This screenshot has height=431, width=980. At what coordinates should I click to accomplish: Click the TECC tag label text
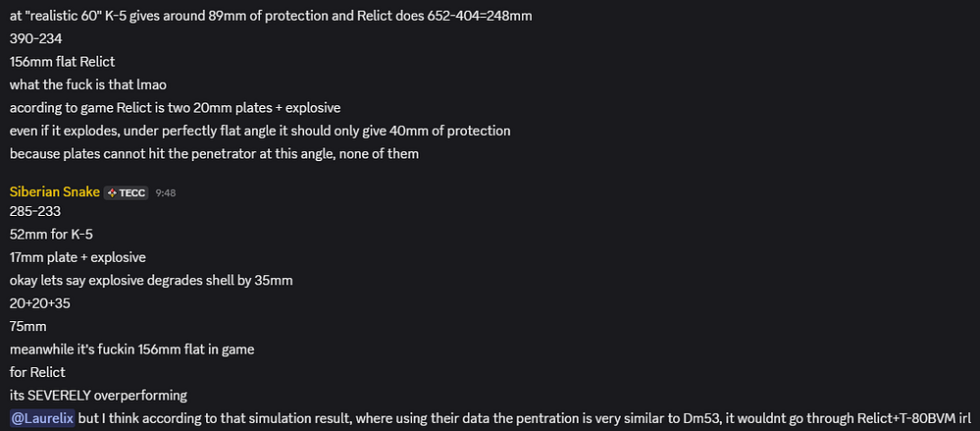point(131,193)
